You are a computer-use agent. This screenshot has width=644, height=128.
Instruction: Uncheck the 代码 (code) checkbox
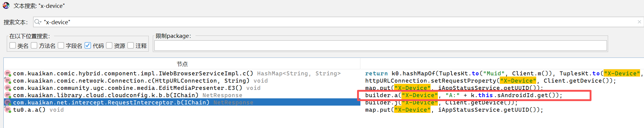(x=88, y=45)
